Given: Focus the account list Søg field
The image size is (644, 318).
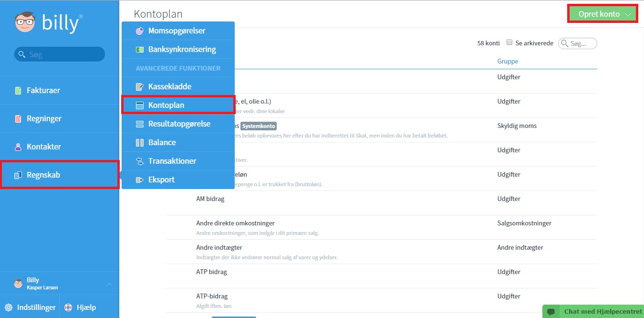Looking at the screenshot, I should [x=578, y=43].
